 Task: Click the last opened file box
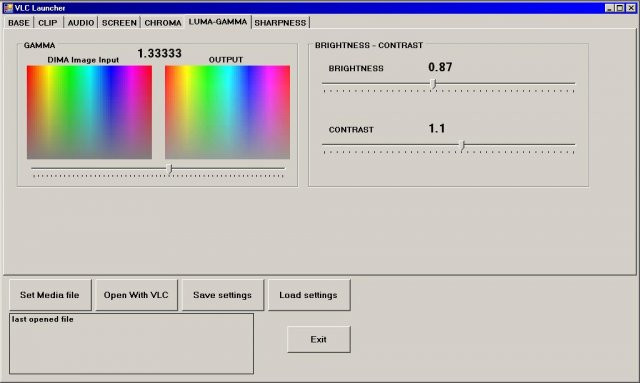131,343
